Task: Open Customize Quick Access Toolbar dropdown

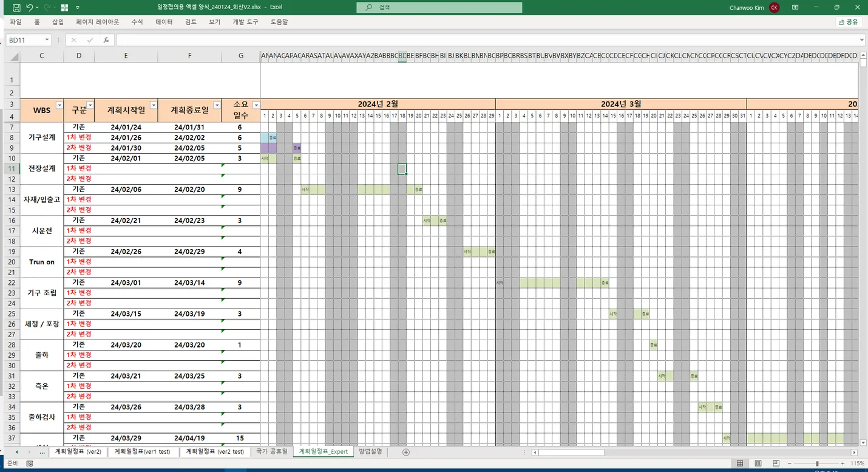Action: pos(78,8)
